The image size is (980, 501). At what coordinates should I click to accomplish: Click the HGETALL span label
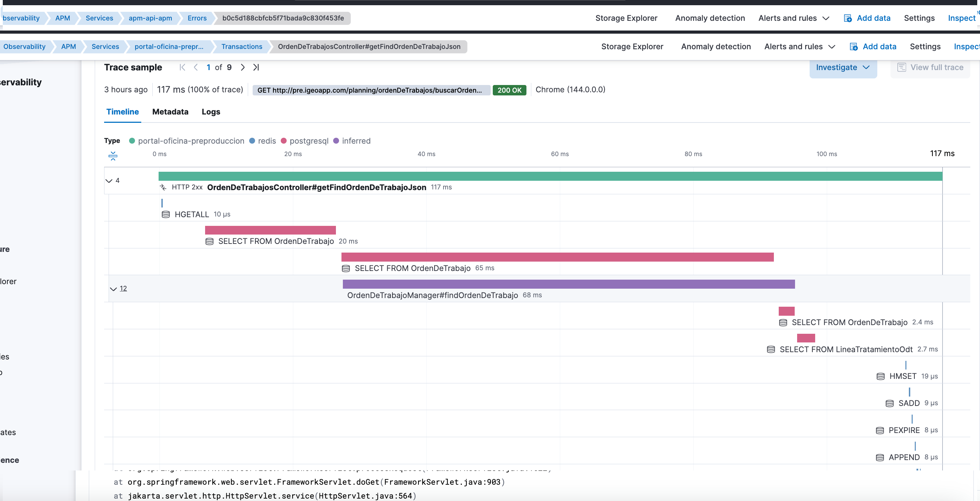point(192,214)
